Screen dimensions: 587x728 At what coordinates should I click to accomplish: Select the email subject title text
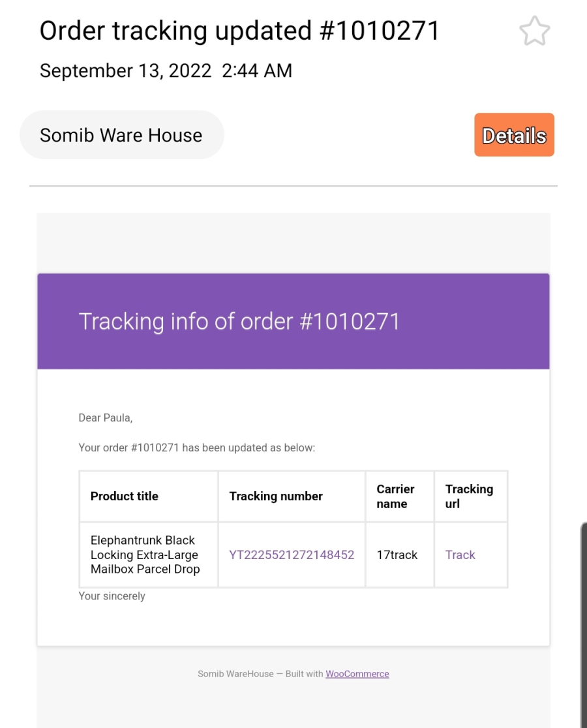click(x=239, y=31)
